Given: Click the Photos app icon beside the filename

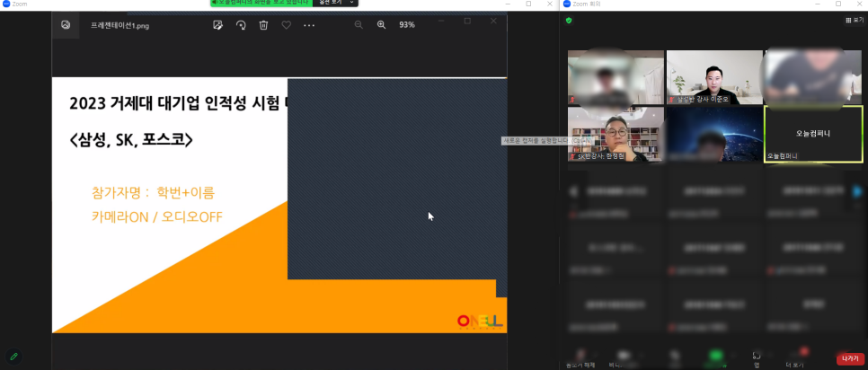Looking at the screenshot, I should (x=66, y=25).
